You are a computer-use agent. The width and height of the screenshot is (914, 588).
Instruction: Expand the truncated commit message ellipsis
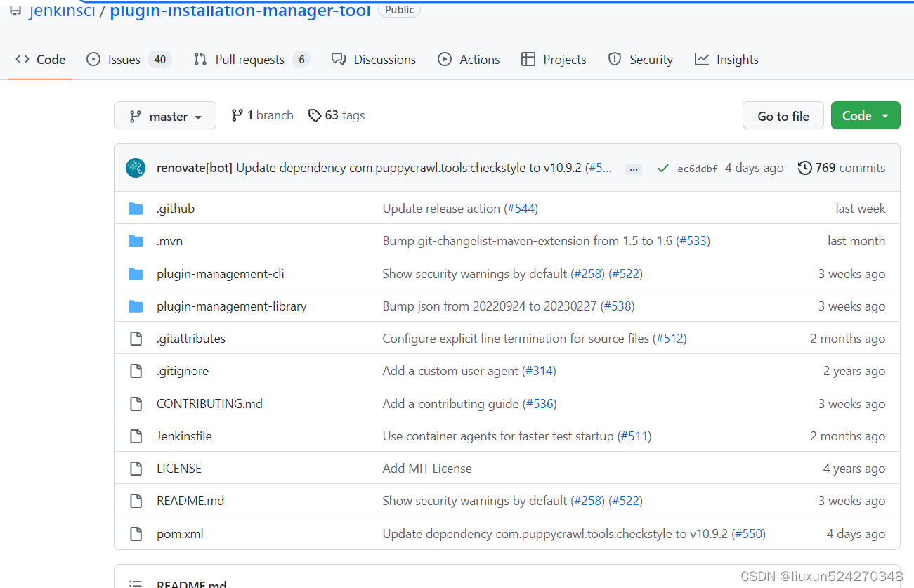point(633,169)
